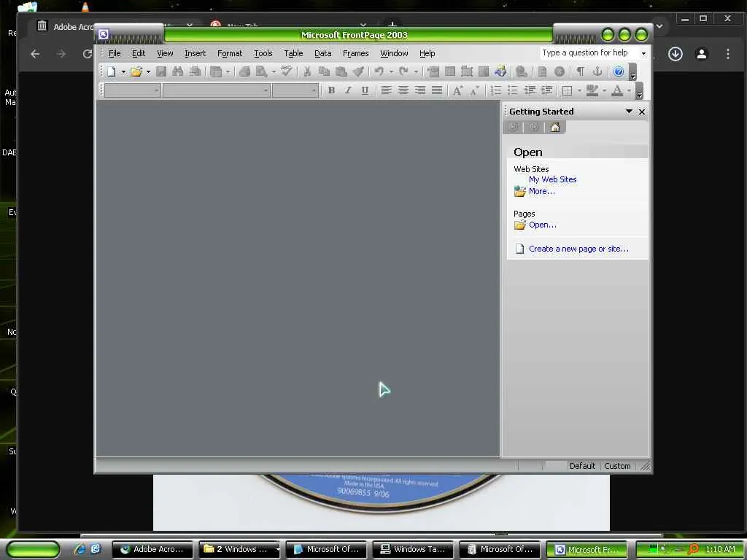Click the Print icon in toolbar

point(244,72)
